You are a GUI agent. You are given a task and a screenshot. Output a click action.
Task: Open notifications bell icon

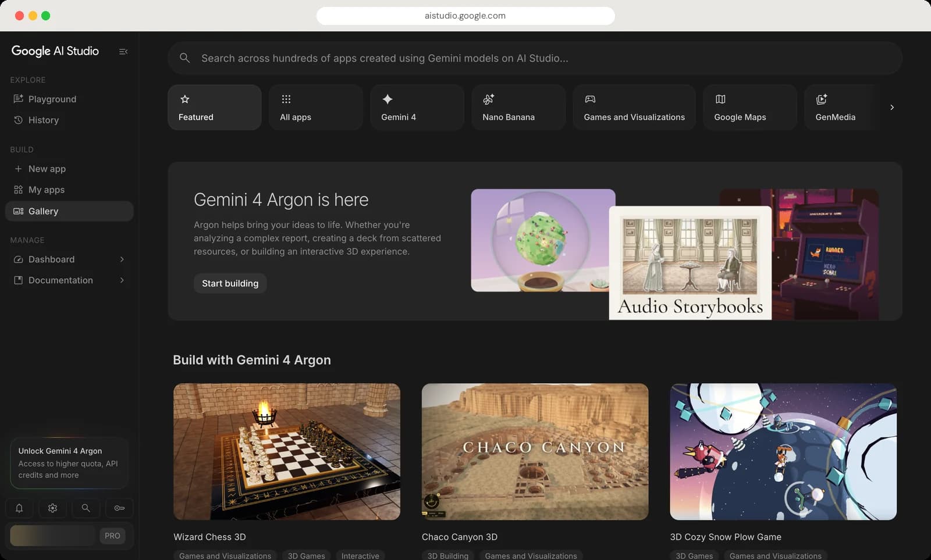point(19,508)
